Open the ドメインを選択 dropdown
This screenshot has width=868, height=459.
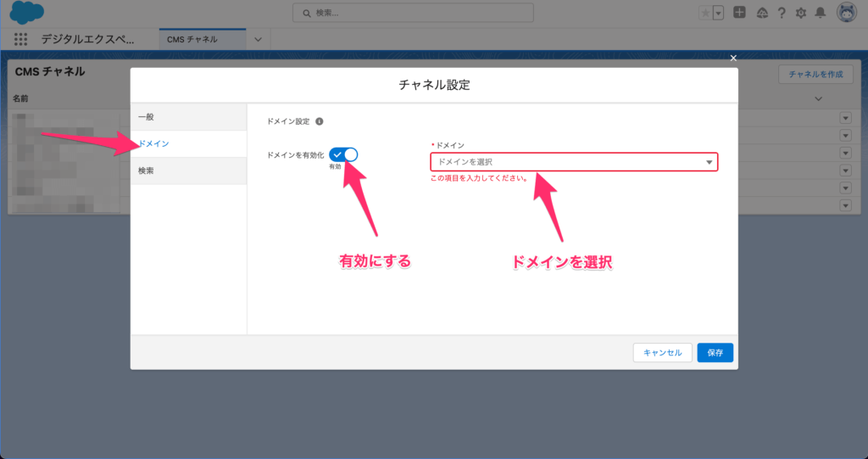(574, 162)
